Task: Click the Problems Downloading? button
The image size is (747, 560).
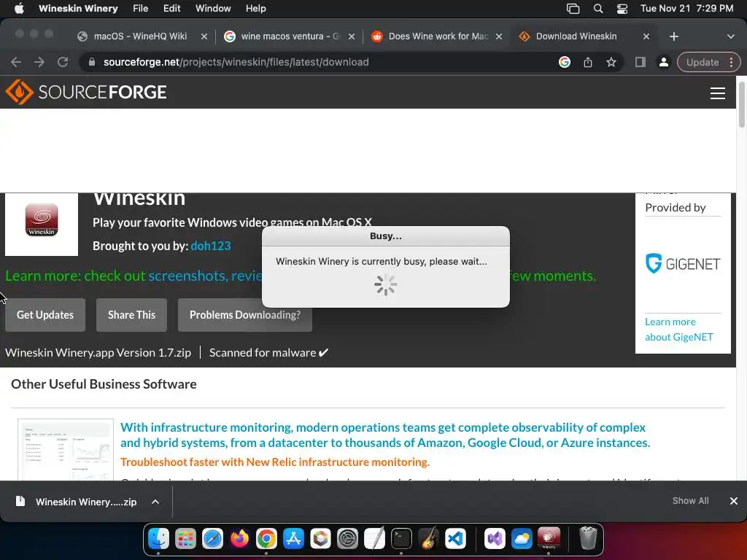Action: (245, 315)
